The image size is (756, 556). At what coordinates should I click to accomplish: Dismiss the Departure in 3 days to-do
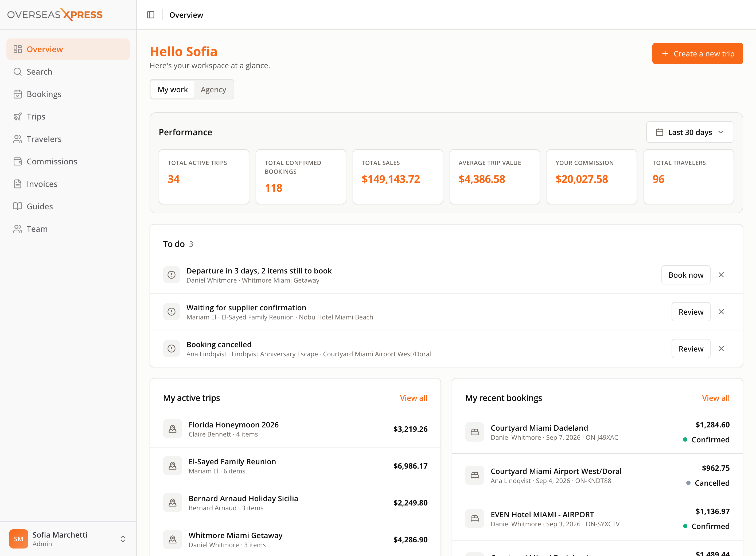pos(721,275)
